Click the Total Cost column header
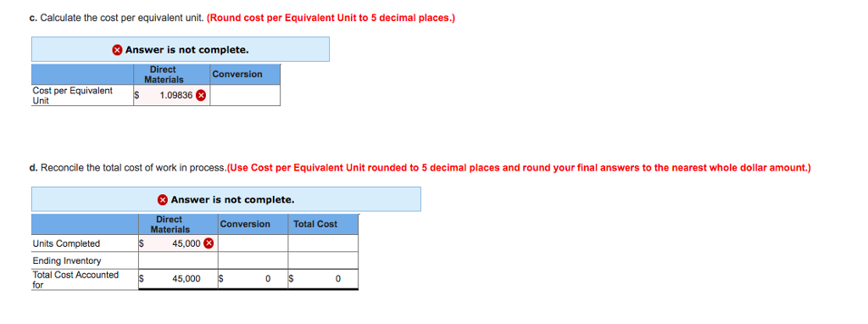Screen dimensions: 868x324 tap(315, 224)
